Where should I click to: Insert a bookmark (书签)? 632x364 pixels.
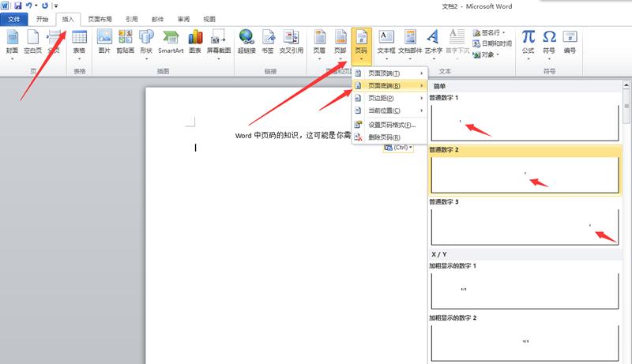tap(268, 43)
